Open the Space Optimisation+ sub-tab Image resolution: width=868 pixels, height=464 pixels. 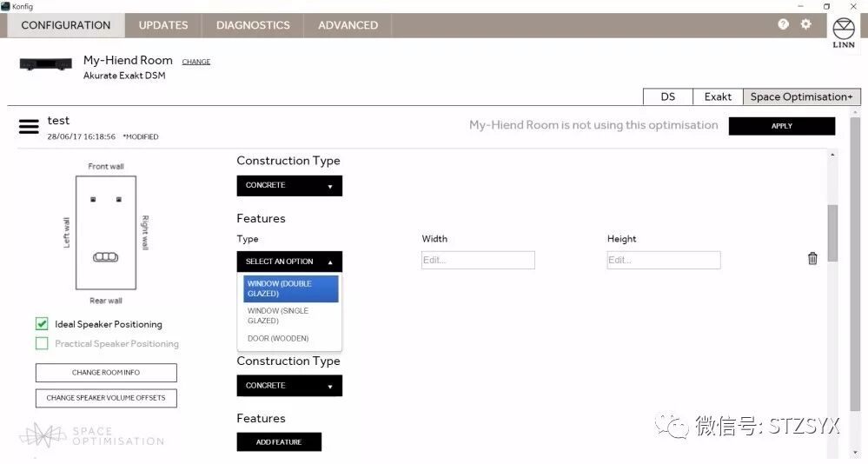click(802, 97)
